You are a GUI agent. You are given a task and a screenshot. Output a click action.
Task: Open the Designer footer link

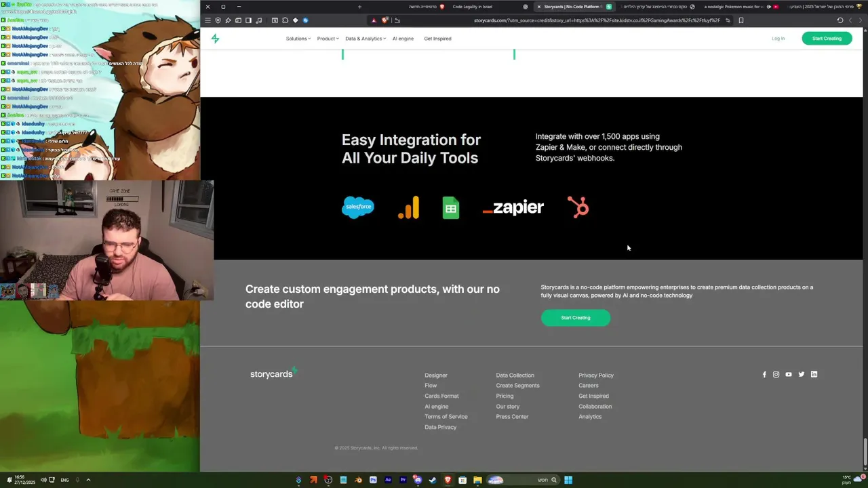436,375
